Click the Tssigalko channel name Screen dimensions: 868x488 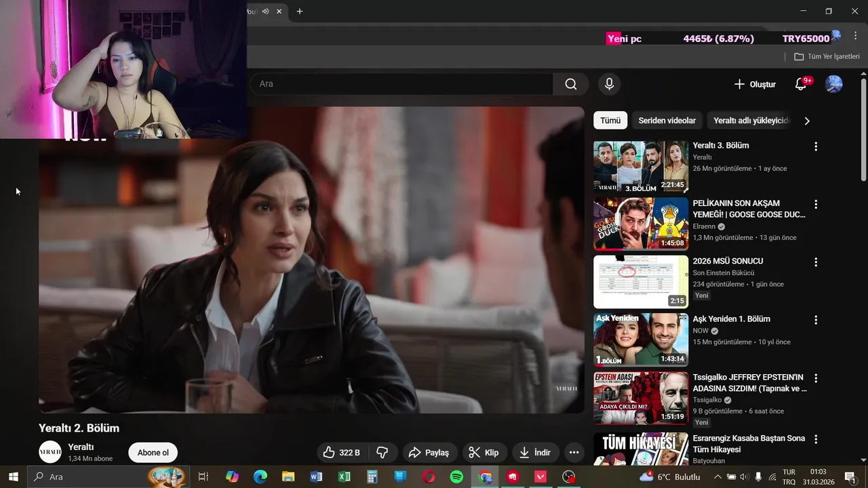point(707,400)
